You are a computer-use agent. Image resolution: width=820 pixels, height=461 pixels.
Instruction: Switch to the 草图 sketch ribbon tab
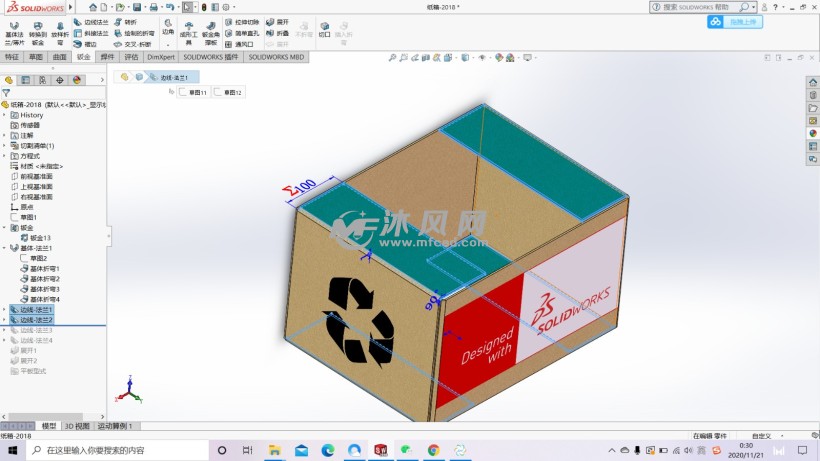pyautogui.click(x=36, y=57)
